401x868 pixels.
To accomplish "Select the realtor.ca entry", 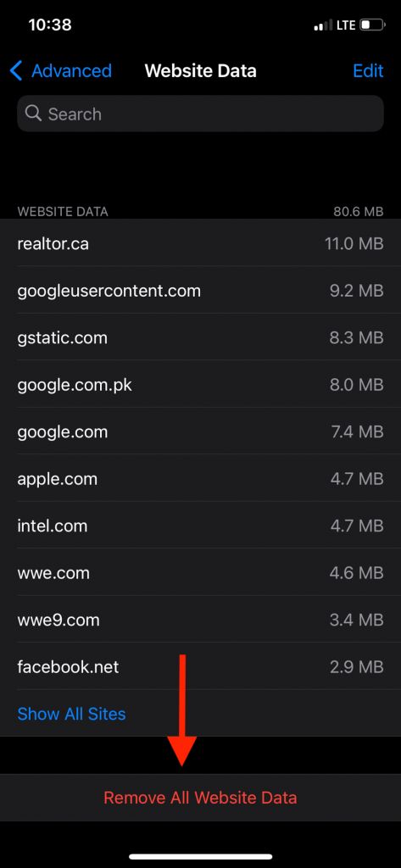I will [200, 243].
